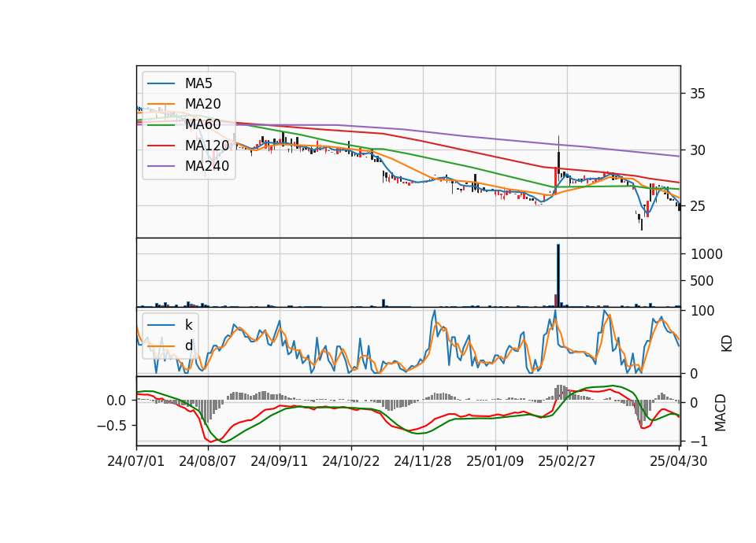The width and height of the screenshot is (756, 543).
Task: Click the price axis value 30
Action: tap(698, 150)
